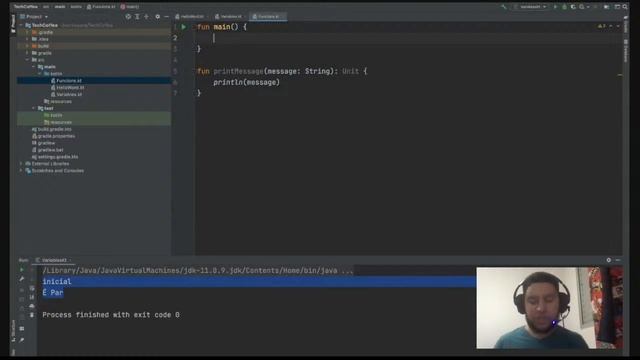
Task: Toggle the Gradle tool window on right stripe
Action: [626, 24]
